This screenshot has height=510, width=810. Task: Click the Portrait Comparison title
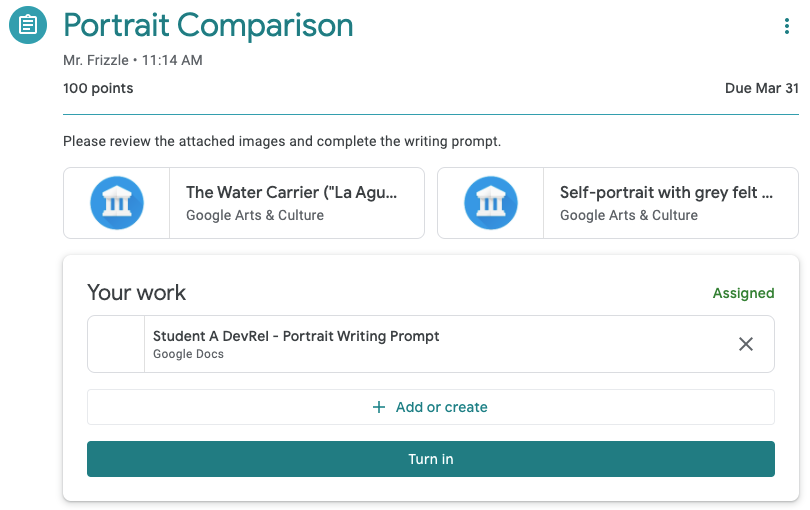(x=208, y=25)
